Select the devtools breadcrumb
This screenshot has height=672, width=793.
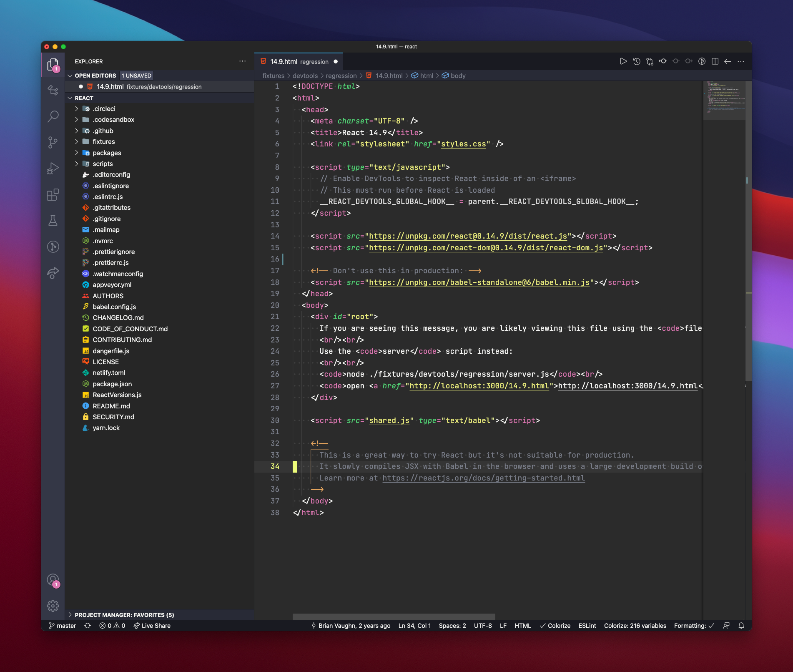click(305, 76)
